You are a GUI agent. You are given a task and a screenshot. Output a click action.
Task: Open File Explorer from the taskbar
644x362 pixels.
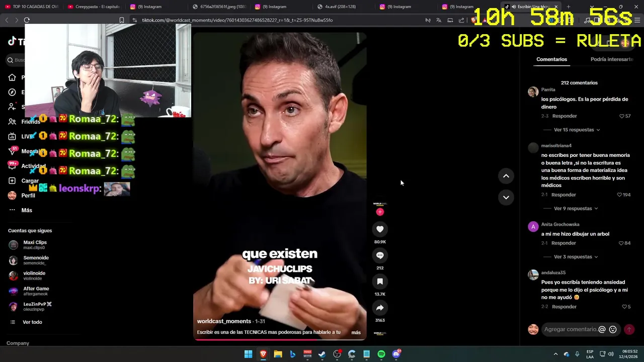(x=278, y=354)
